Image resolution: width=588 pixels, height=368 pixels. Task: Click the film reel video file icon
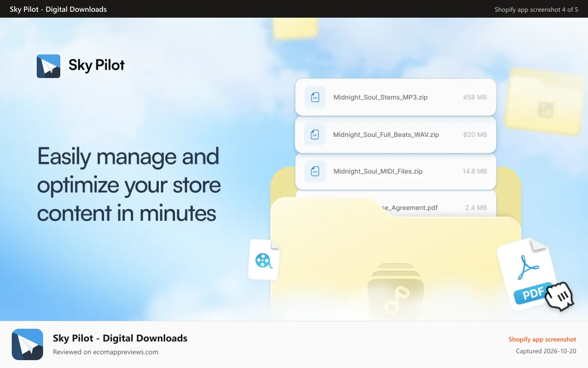coord(264,260)
